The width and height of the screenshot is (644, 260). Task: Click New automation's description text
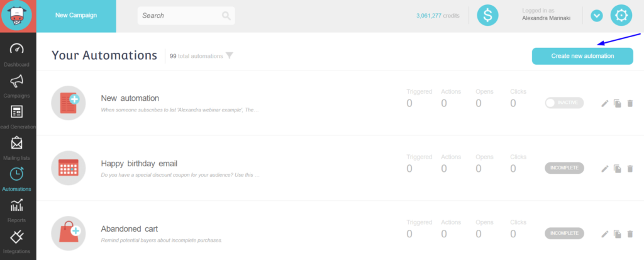pyautogui.click(x=180, y=110)
